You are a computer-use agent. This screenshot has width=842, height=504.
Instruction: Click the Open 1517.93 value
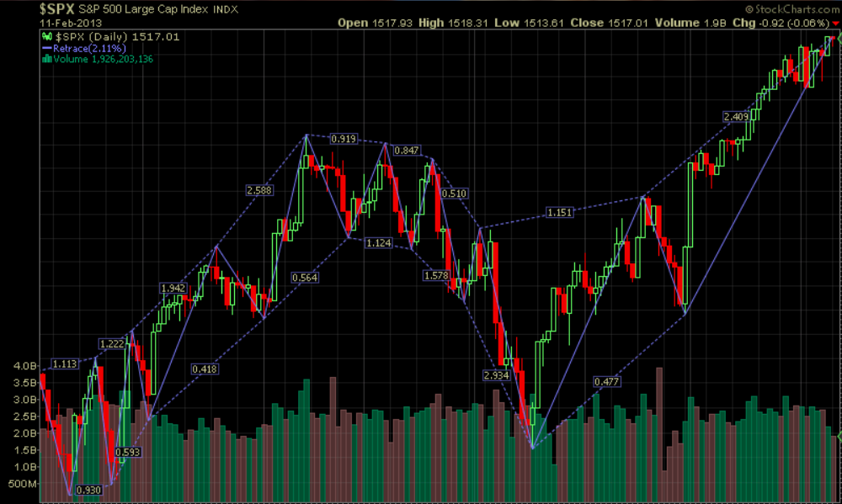click(x=375, y=23)
